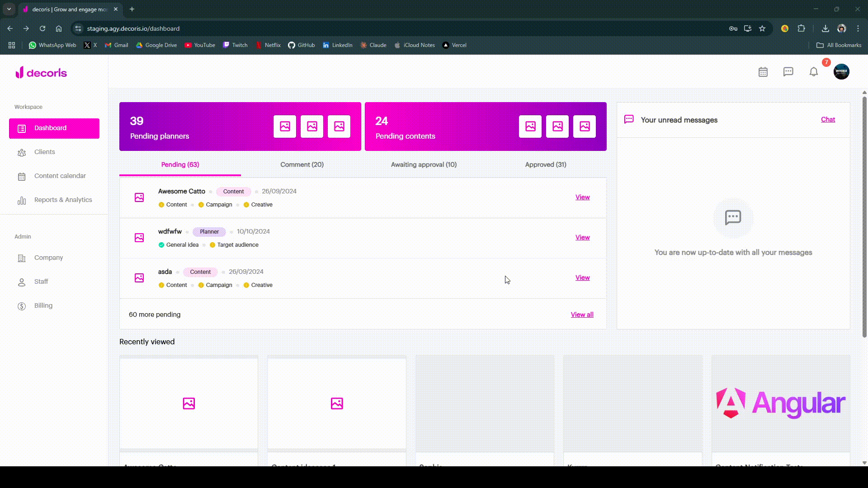Open the Staff admin page
This screenshot has height=488, width=868.
tap(54, 282)
